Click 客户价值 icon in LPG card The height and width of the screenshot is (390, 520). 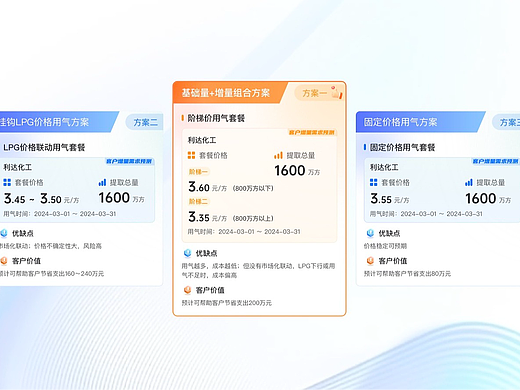pos(4,261)
